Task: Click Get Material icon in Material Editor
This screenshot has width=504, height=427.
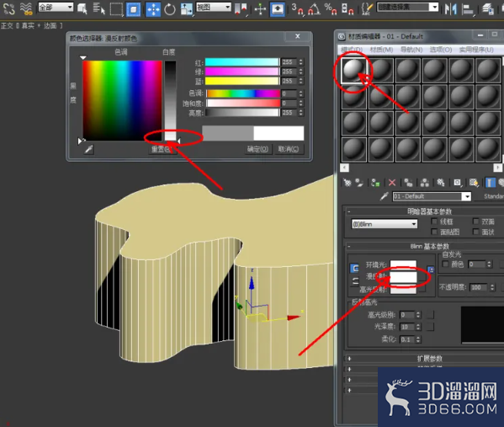Action: [x=347, y=183]
